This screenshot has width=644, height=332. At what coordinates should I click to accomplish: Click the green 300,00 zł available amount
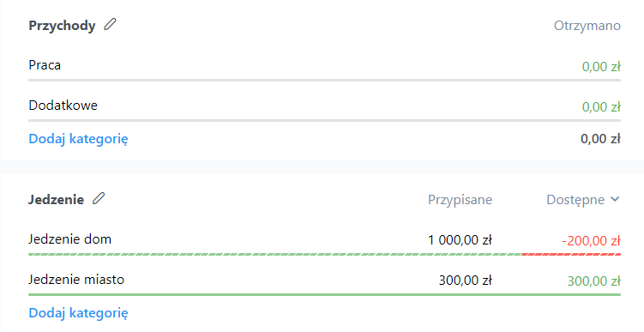[x=594, y=281]
